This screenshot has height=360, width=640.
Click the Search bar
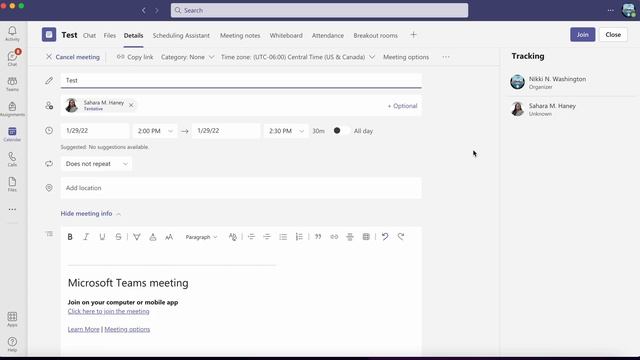coord(319,10)
